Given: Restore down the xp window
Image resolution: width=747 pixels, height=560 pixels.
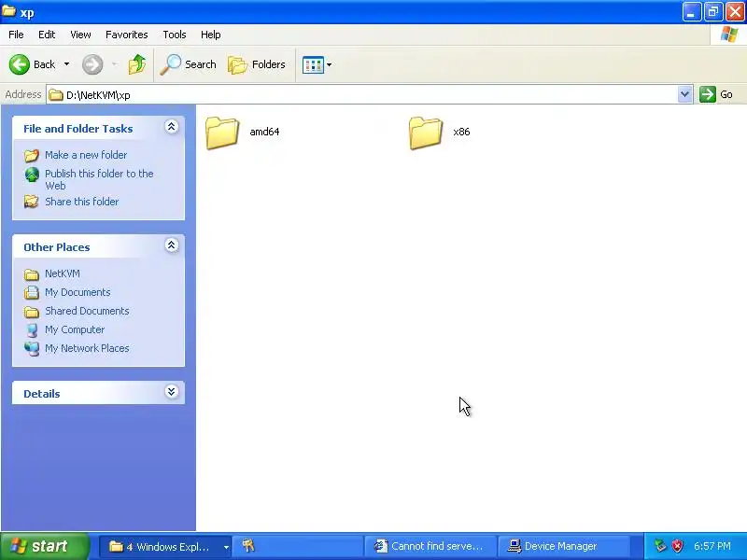Looking at the screenshot, I should (713, 12).
